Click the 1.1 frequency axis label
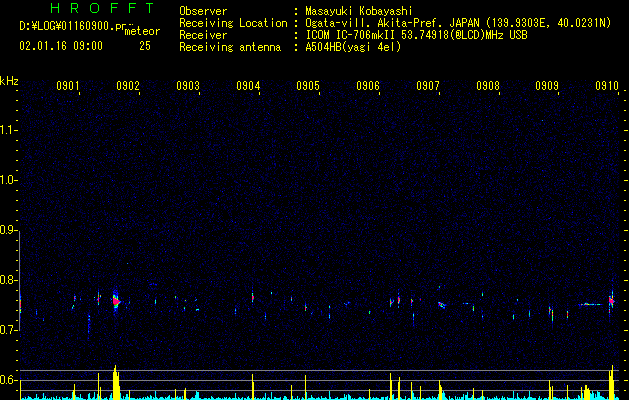Screen dimensions: 629x400 [8, 130]
